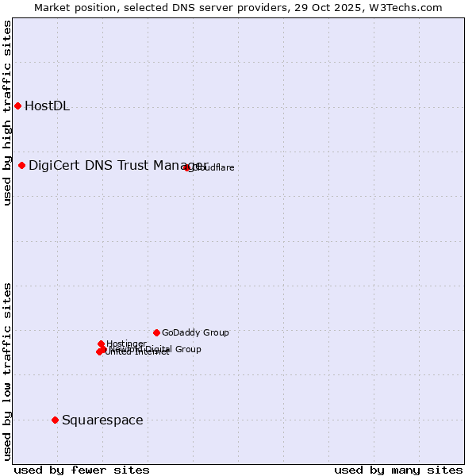Click the 'used by many sites' axis label
This screenshot has height=476, width=476.
tap(398, 470)
